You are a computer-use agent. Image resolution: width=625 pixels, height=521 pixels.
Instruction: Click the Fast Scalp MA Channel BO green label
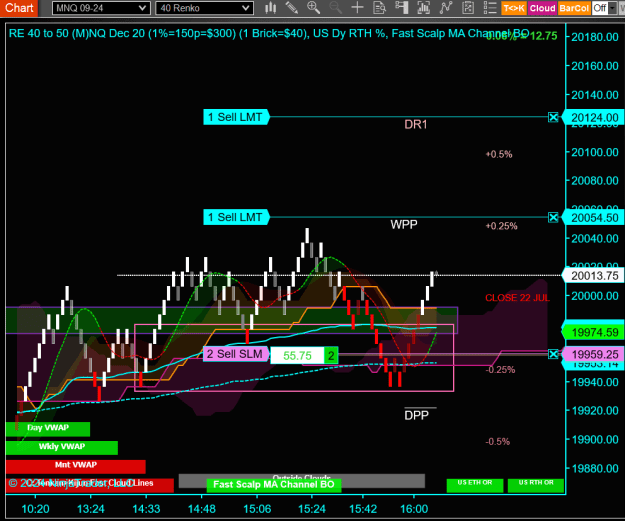pyautogui.click(x=274, y=485)
